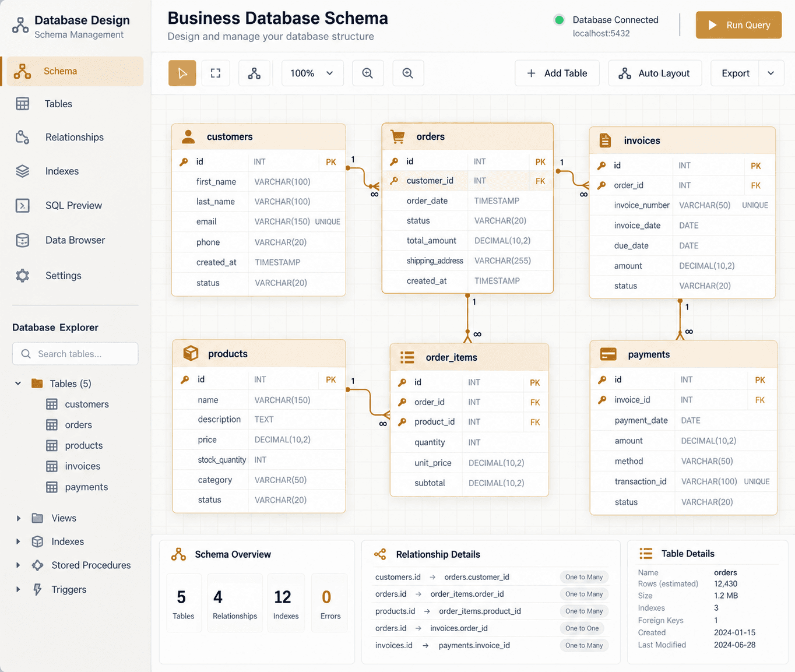This screenshot has width=795, height=672.
Task: Click the Settings gear icon
Action: 23,276
